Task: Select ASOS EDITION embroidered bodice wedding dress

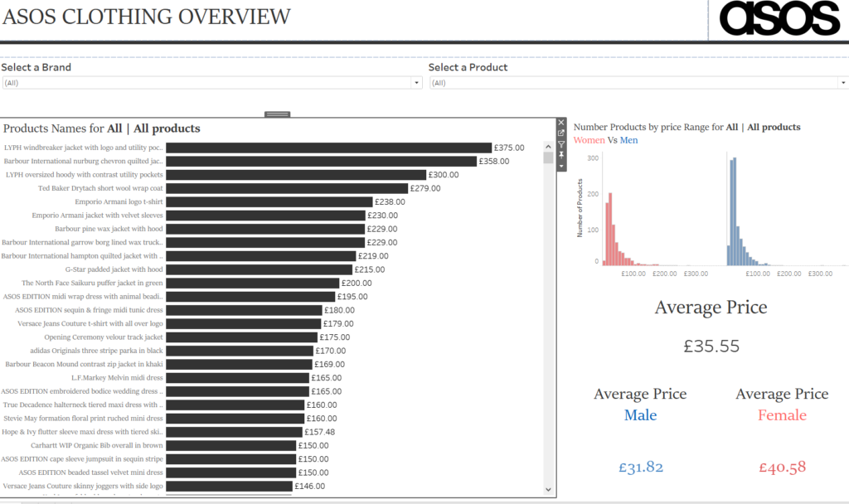Action: (82, 391)
